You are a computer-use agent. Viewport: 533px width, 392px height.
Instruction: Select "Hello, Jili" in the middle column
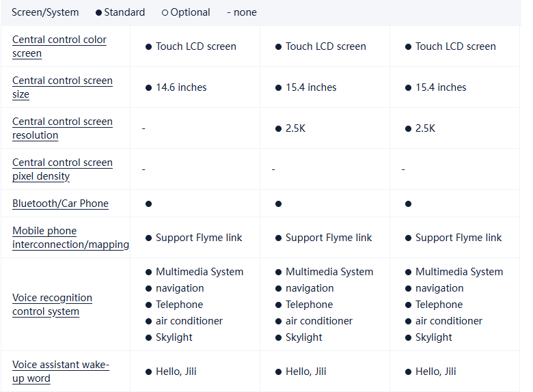[x=305, y=372]
